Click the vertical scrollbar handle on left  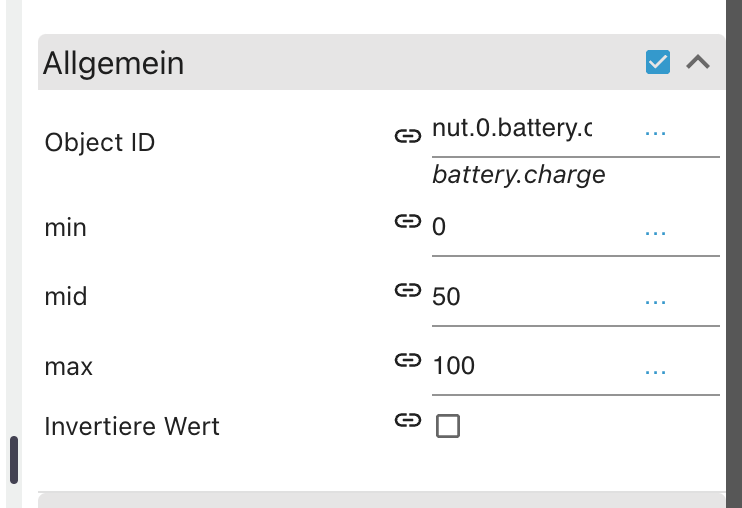(14, 459)
